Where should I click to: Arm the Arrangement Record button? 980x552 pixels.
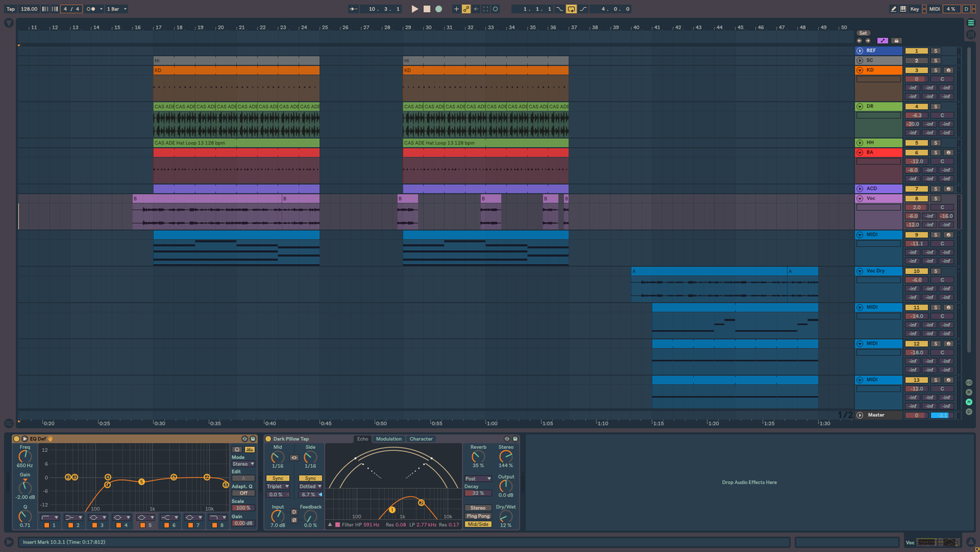439,9
